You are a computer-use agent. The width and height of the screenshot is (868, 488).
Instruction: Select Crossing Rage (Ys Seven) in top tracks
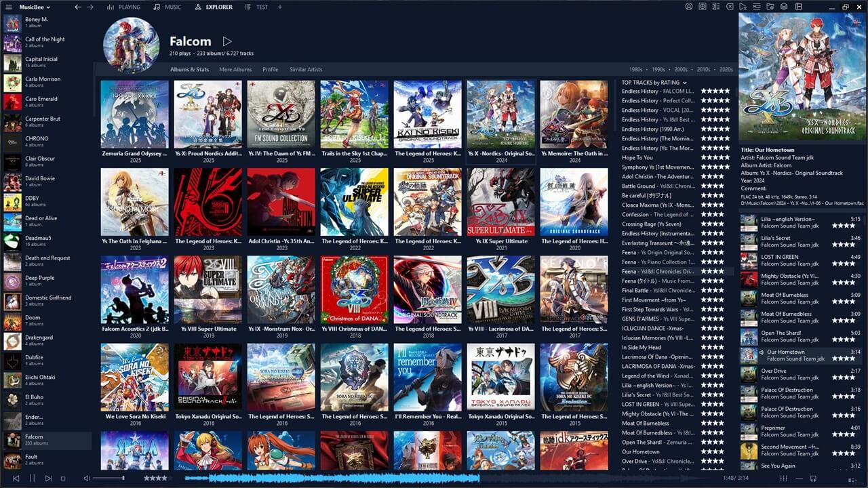tap(651, 224)
